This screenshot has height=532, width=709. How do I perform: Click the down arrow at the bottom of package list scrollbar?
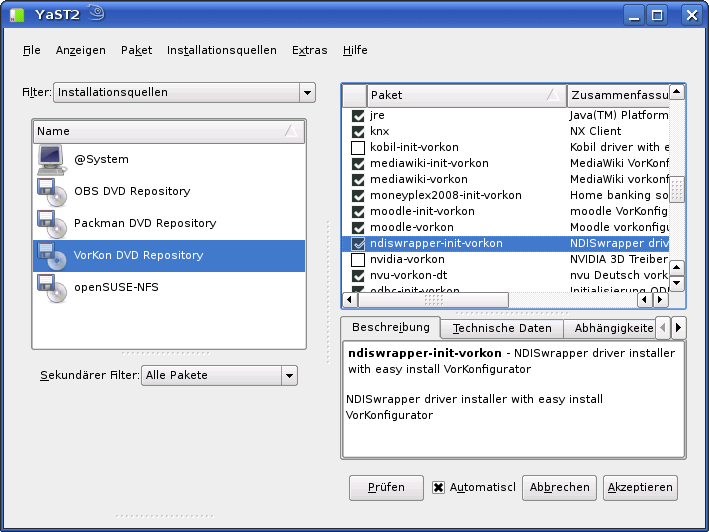pyautogui.click(x=676, y=283)
